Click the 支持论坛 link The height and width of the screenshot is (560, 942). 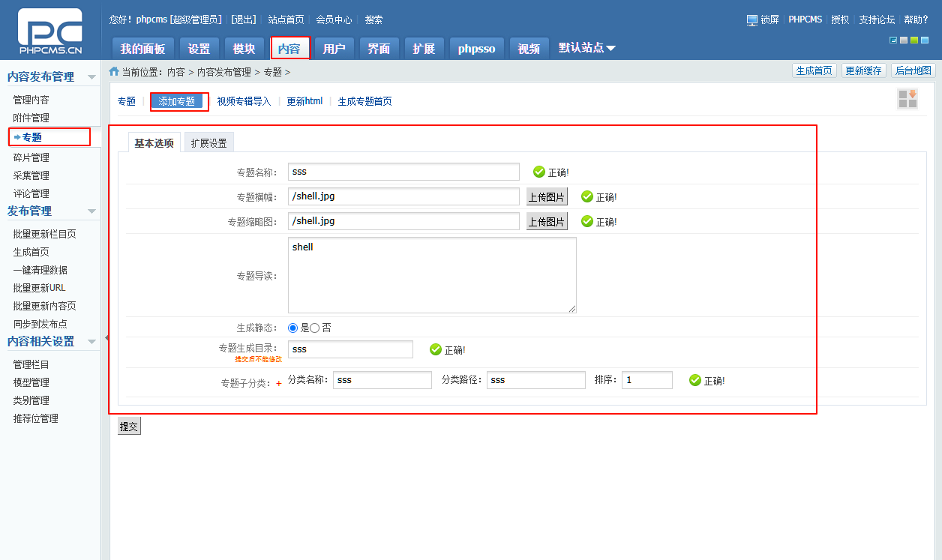tap(877, 19)
